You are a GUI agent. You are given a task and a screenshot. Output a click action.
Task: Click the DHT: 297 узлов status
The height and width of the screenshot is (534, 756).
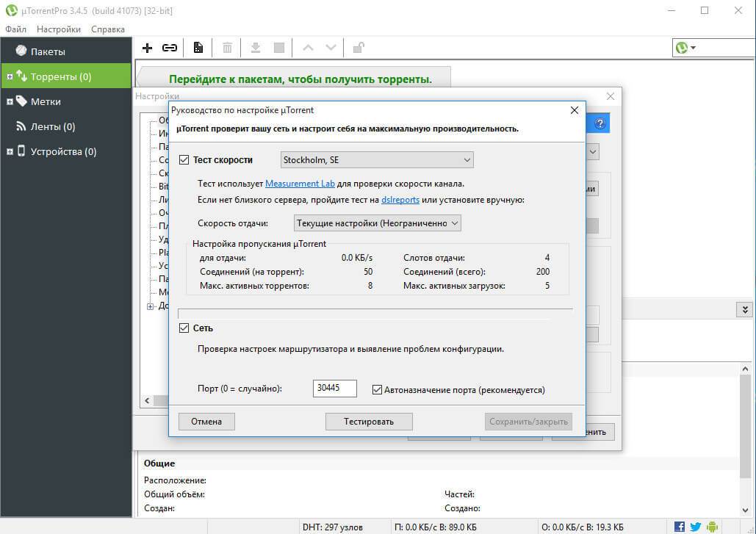(x=333, y=527)
